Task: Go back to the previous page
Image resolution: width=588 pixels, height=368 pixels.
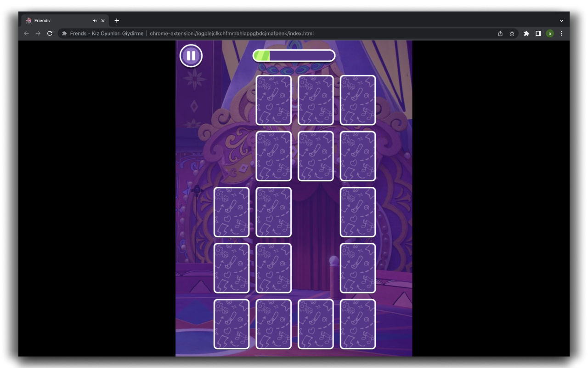Action: click(x=26, y=34)
